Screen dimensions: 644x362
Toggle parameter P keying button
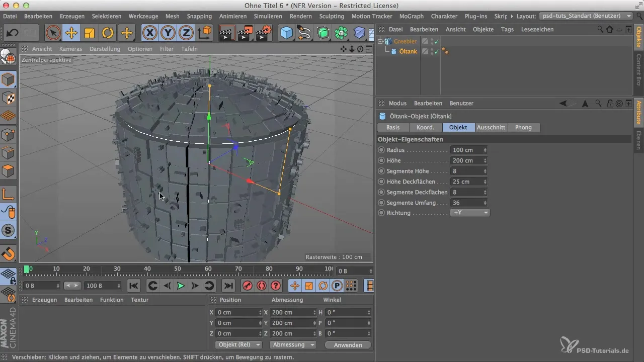click(x=337, y=286)
